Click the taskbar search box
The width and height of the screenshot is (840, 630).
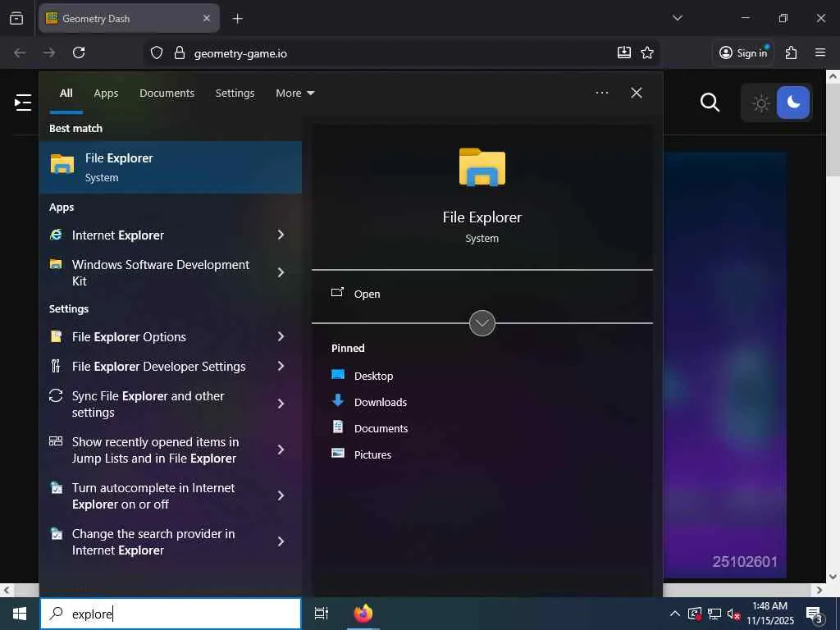[x=171, y=614]
